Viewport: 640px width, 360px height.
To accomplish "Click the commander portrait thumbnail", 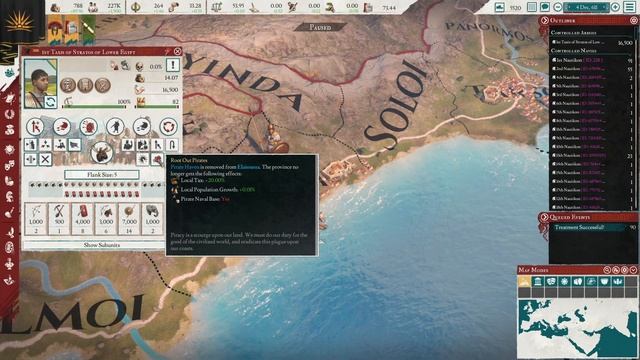I will coord(40,84).
